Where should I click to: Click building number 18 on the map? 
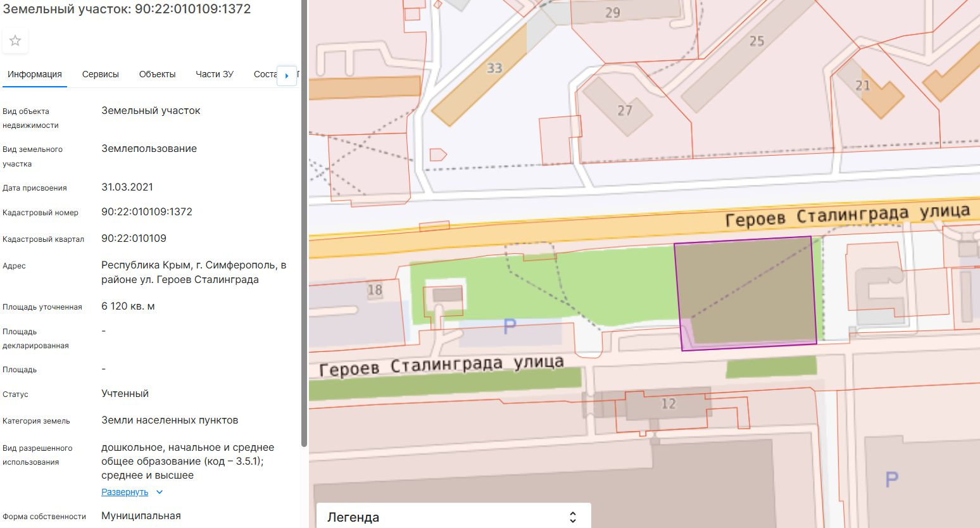(375, 290)
